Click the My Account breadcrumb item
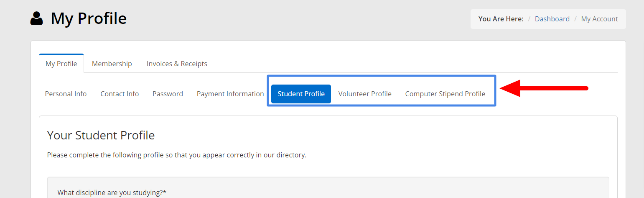This screenshot has height=198, width=644. (x=599, y=19)
